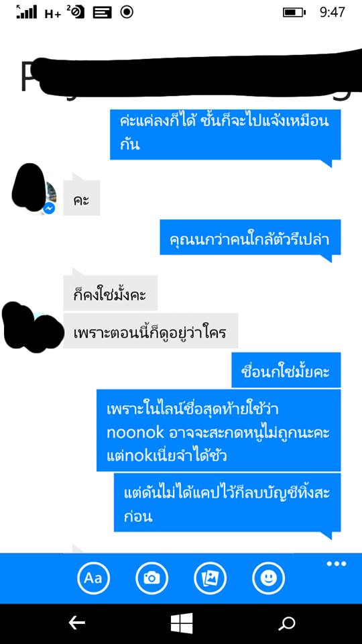Select the top message 'ค่ะแค่ลงก็ได้'
The height and width of the screenshot is (644, 362).
225,134
